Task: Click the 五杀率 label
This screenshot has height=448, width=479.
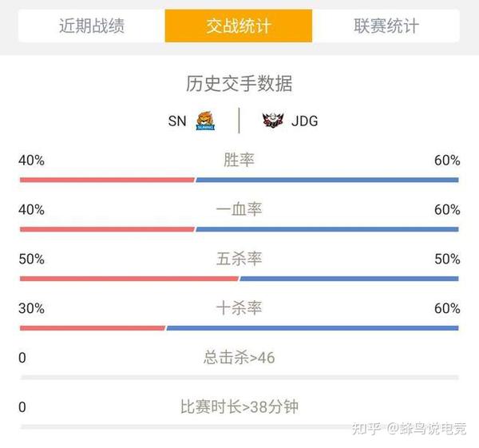Action: coord(239,259)
